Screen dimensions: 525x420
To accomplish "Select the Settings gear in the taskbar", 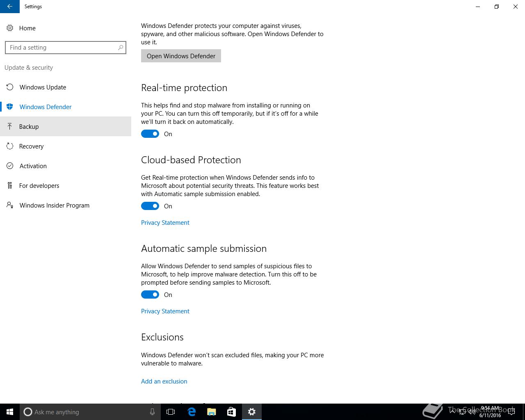I will click(x=252, y=412).
